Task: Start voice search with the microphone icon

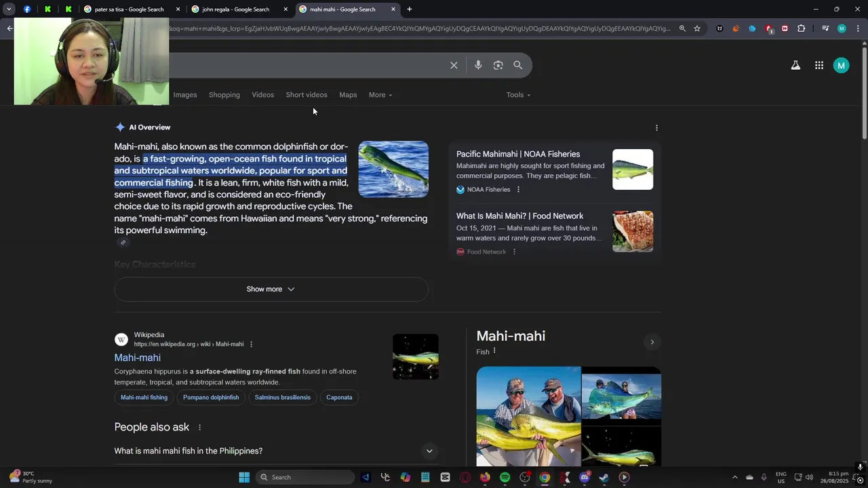Action: [x=478, y=65]
